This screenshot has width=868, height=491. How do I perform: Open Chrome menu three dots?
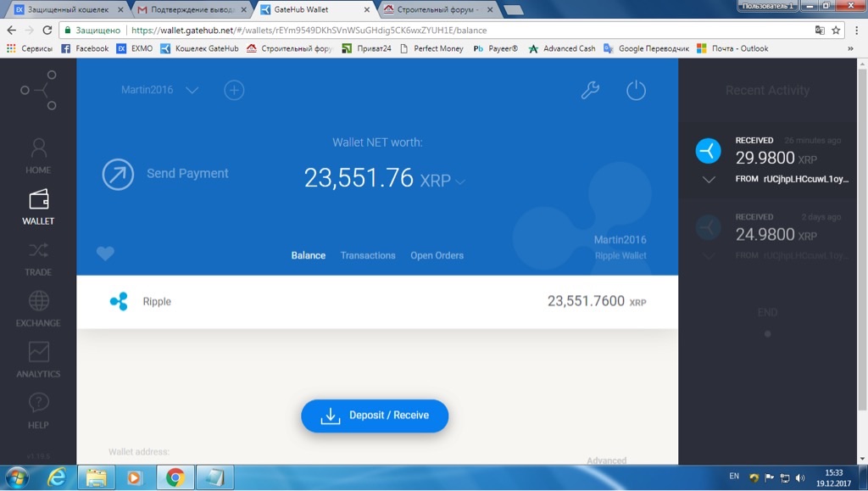[x=857, y=30]
